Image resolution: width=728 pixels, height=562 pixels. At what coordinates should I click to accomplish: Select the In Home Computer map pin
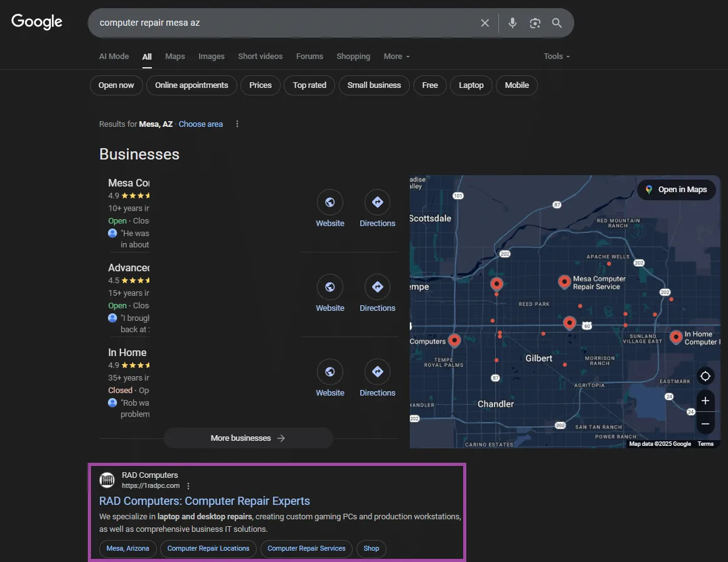(x=676, y=337)
